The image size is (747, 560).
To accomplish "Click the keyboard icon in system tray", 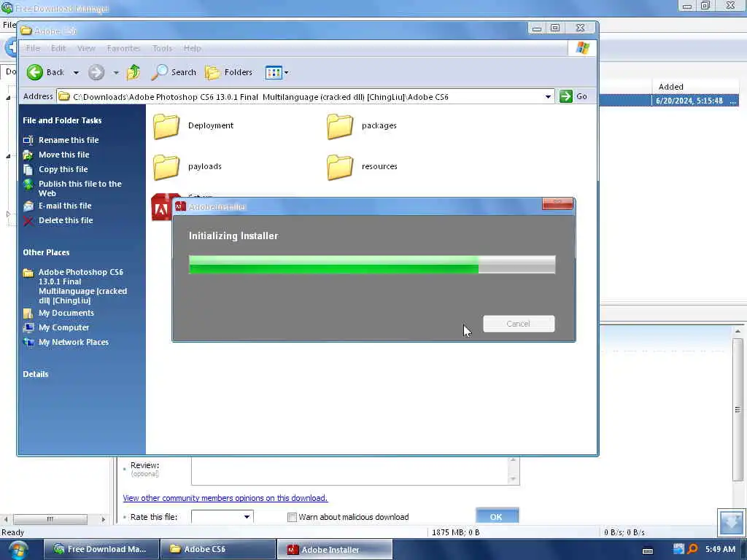I will click(x=648, y=551).
